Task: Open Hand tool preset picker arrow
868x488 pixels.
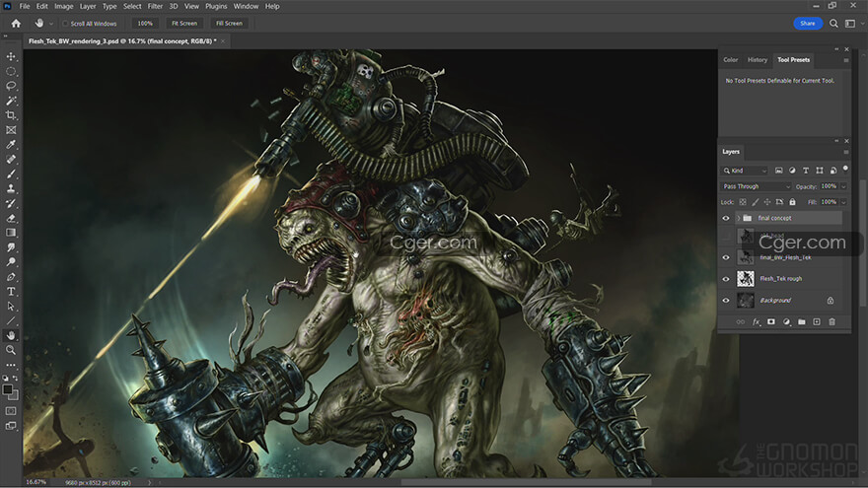Action: click(51, 24)
